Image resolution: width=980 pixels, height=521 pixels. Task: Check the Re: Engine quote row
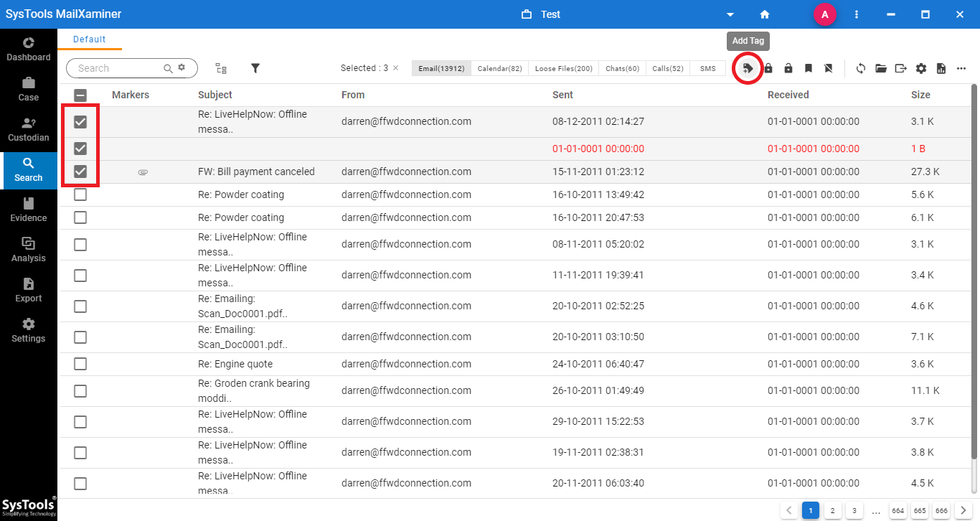point(80,364)
